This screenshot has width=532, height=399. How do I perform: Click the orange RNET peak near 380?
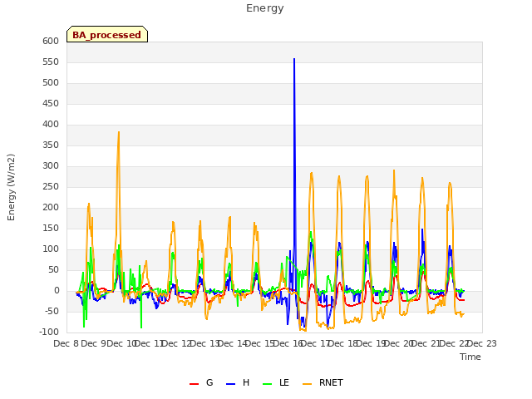coord(119,132)
